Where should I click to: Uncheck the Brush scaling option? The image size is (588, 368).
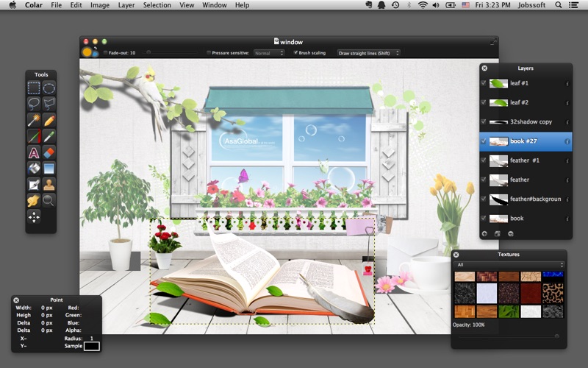pos(295,53)
